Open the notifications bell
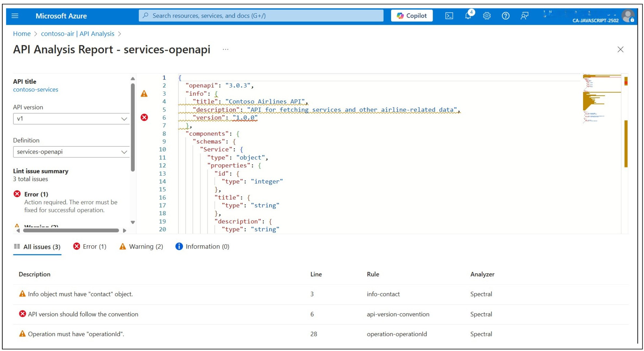Viewport: 644px width, 351px height. point(468,16)
